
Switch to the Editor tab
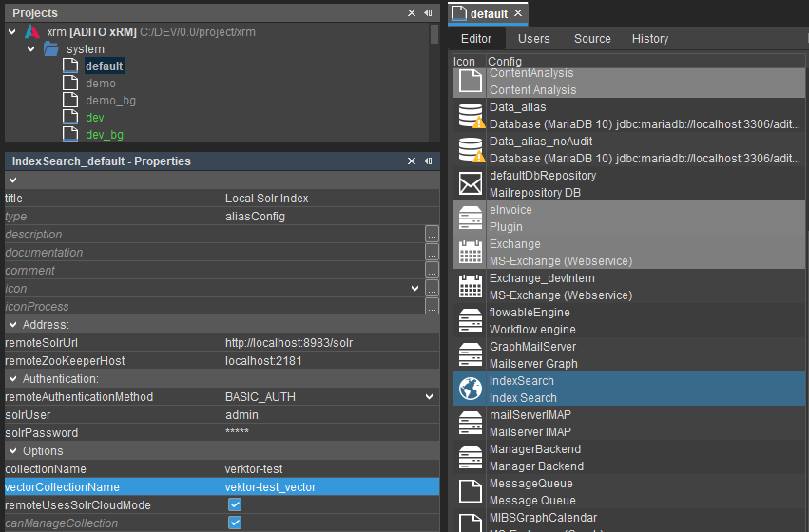click(476, 39)
